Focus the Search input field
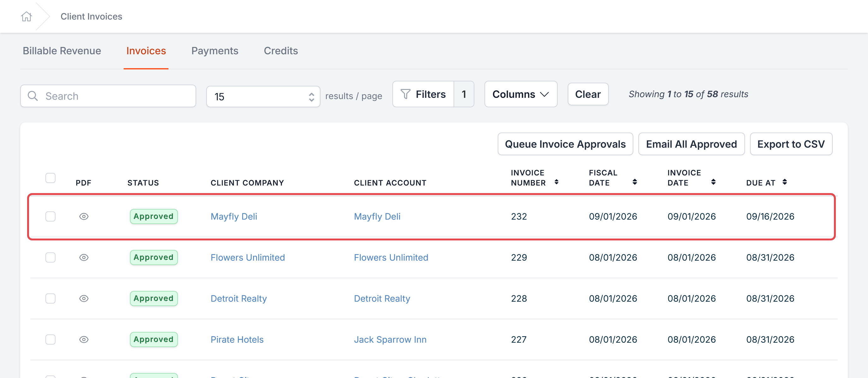Viewport: 868px width, 378px height. [108, 96]
